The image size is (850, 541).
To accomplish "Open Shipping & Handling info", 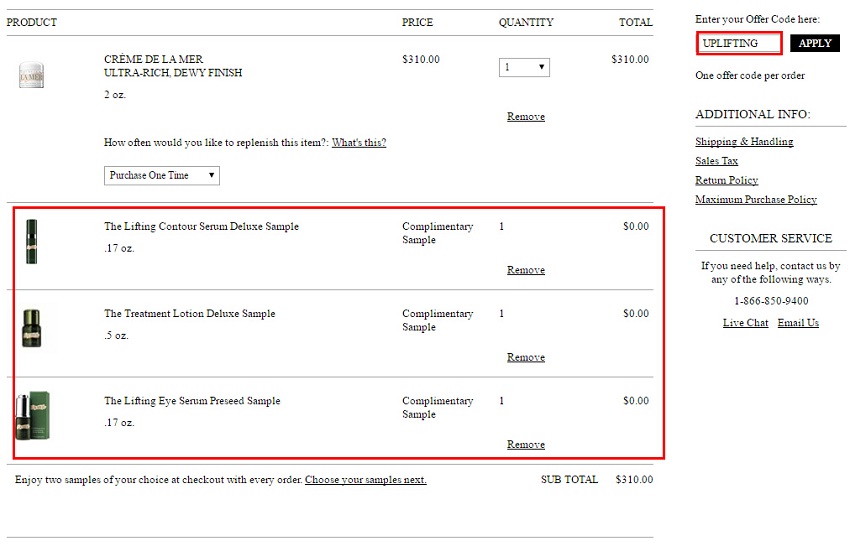I will [744, 141].
